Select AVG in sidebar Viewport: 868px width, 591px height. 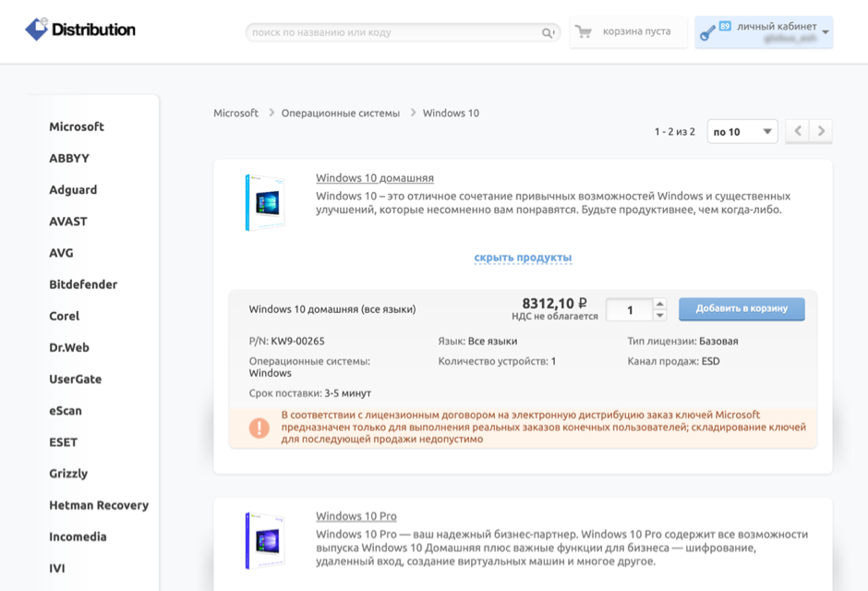[x=61, y=253]
